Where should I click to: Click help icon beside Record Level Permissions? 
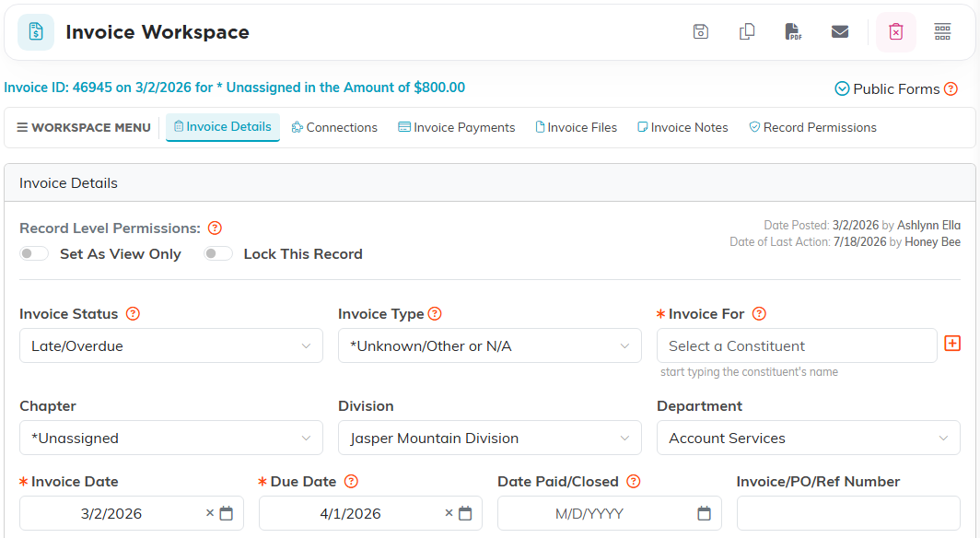click(x=215, y=228)
